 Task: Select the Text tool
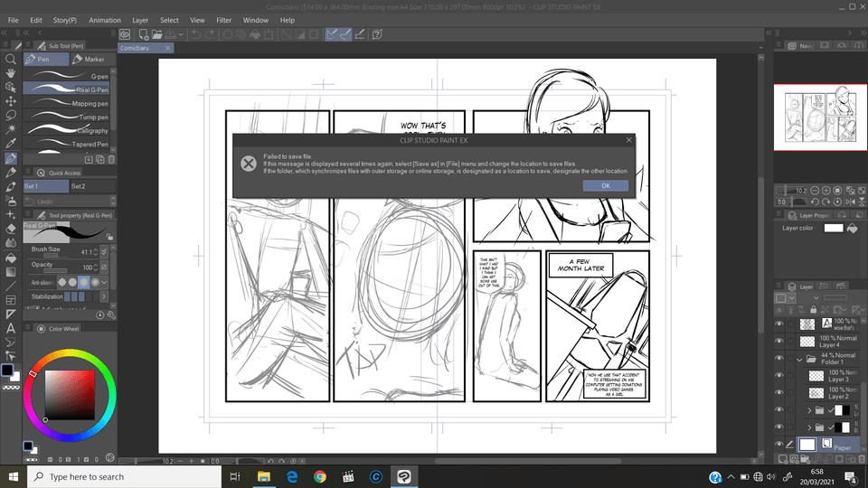pyautogui.click(x=11, y=328)
